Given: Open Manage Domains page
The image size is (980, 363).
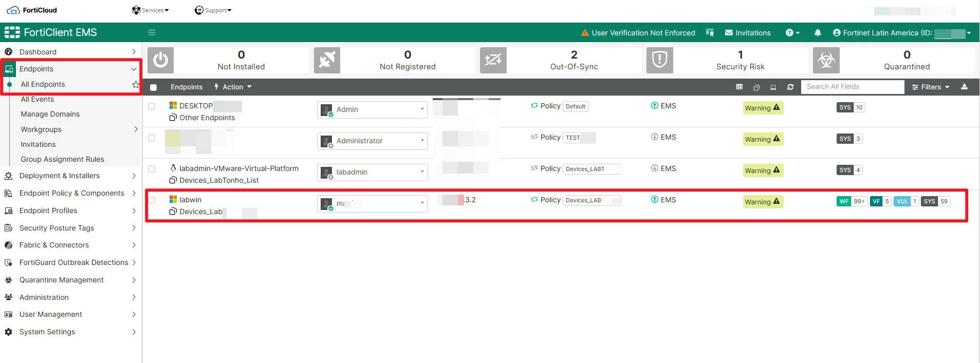Looking at the screenshot, I should [x=50, y=114].
